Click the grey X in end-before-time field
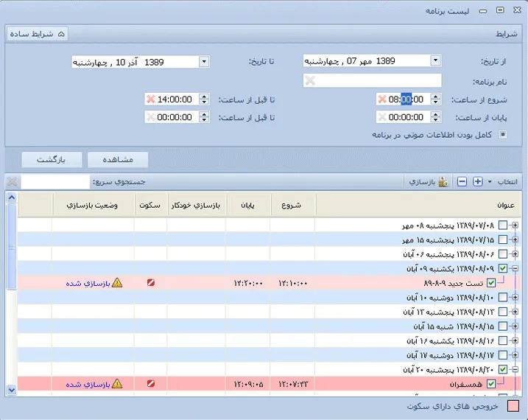This screenshot has width=528, height=420. click(x=150, y=117)
